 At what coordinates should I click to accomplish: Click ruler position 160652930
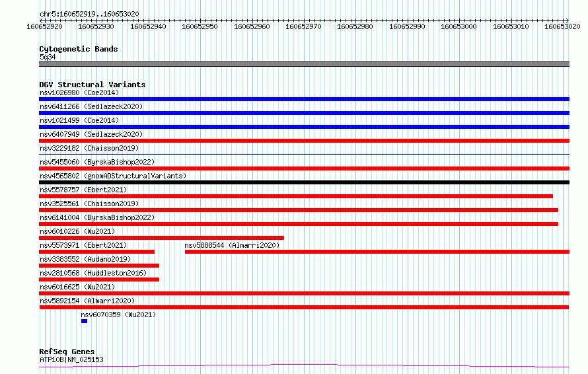point(96,26)
